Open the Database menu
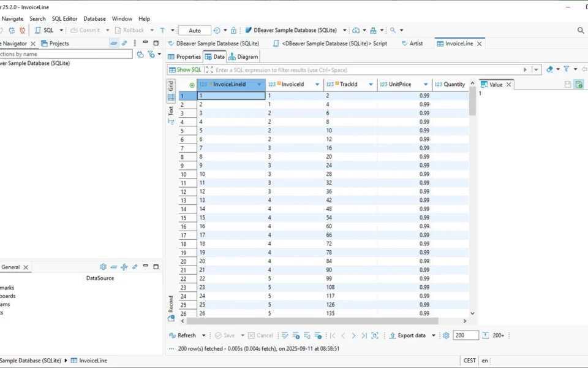Image resolution: width=588 pixels, height=368 pixels. (x=94, y=18)
